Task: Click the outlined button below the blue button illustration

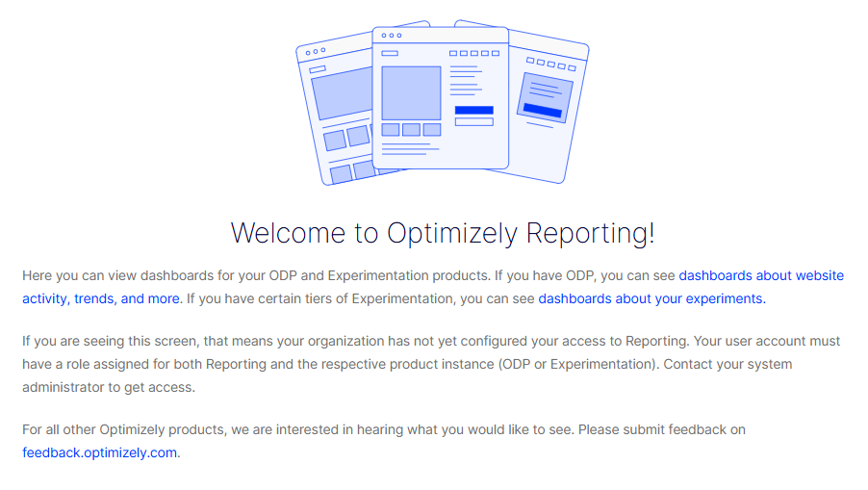Action: coord(473,122)
